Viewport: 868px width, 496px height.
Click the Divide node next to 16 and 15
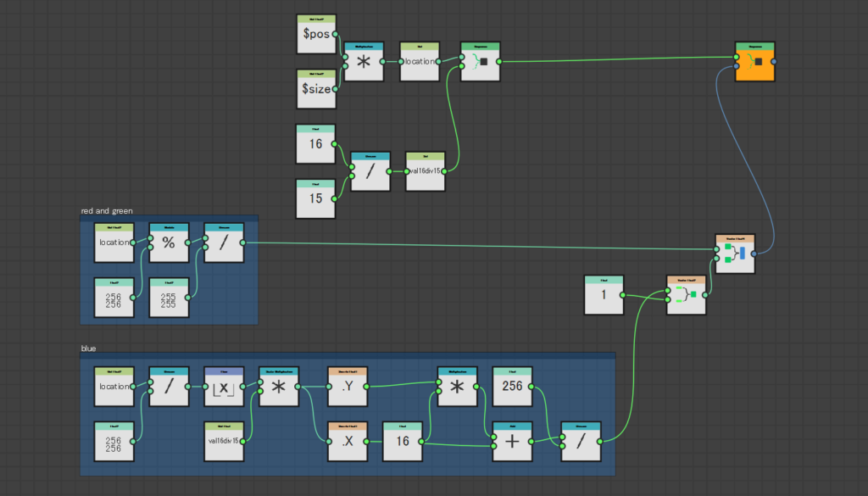point(370,172)
